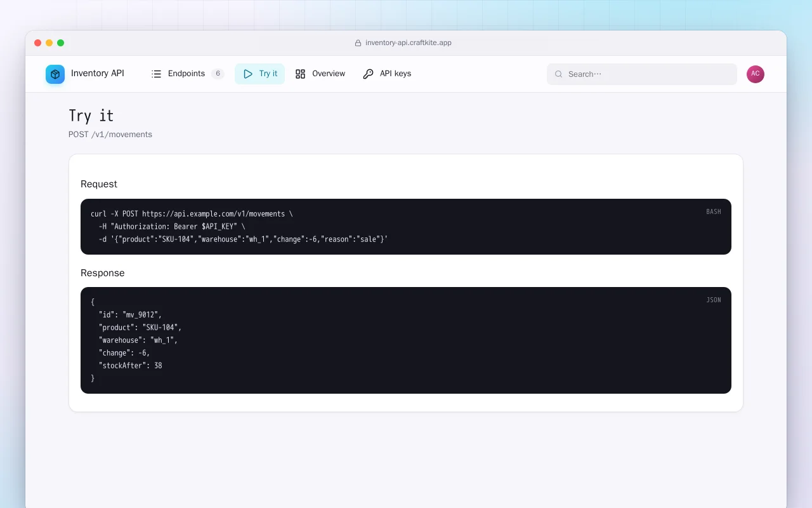The image size is (812, 508).
Task: Minimize the window with the yellow button
Action: [x=49, y=43]
